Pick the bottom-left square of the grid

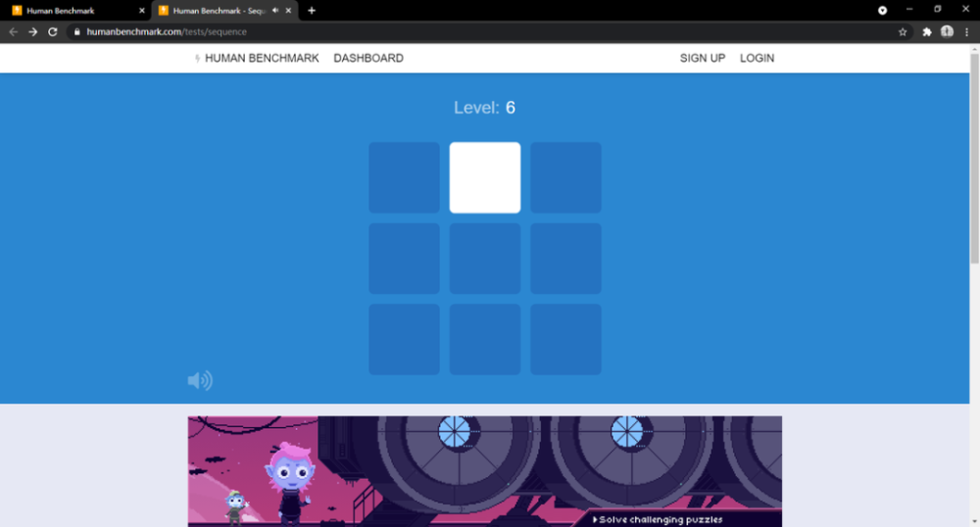[x=404, y=339]
